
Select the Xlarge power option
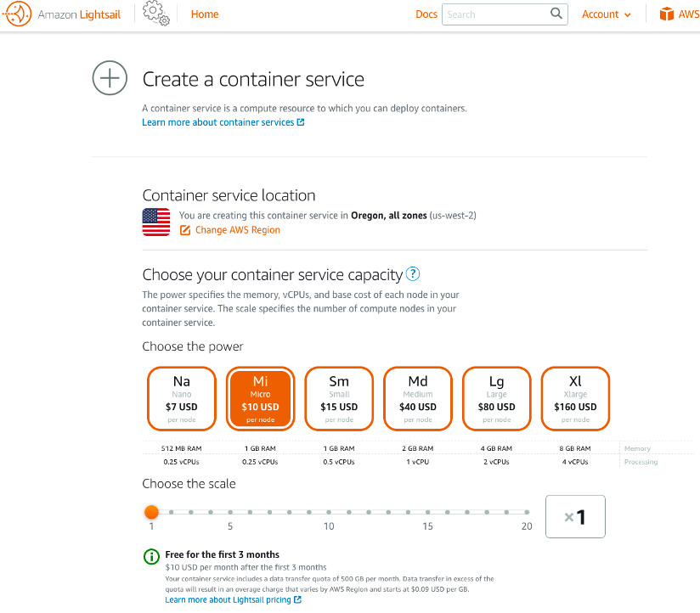(x=575, y=398)
